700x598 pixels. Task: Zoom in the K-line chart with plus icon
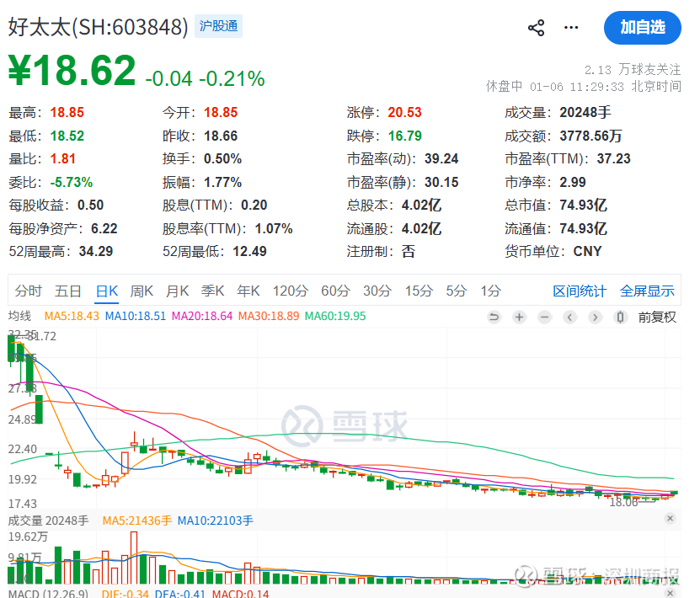pos(520,318)
